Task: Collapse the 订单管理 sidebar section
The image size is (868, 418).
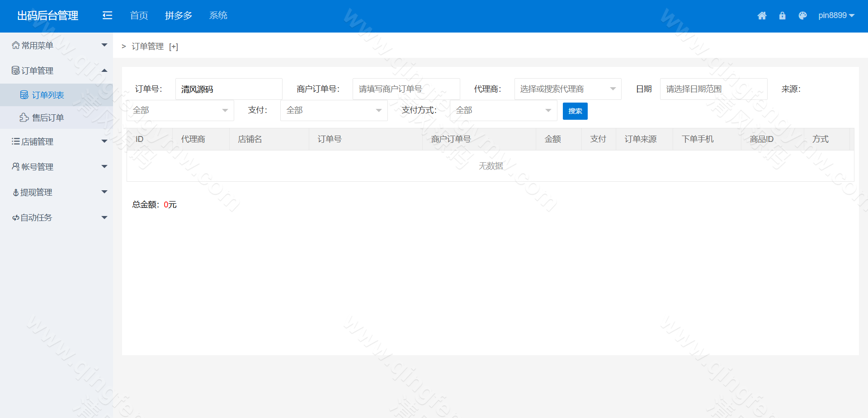Action: click(104, 70)
